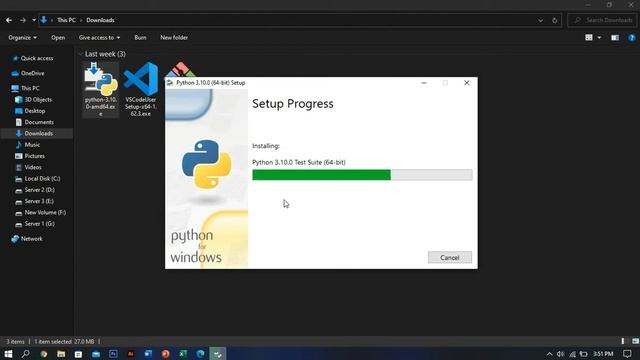Open Videos folder in sidebar
640x360 pixels.
pyautogui.click(x=29, y=167)
